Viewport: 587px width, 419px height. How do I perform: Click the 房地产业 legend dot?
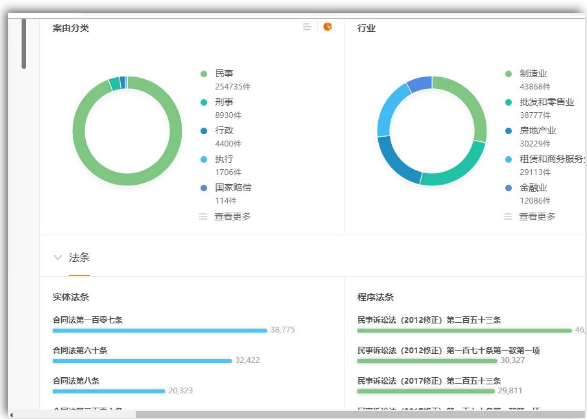pyautogui.click(x=508, y=131)
